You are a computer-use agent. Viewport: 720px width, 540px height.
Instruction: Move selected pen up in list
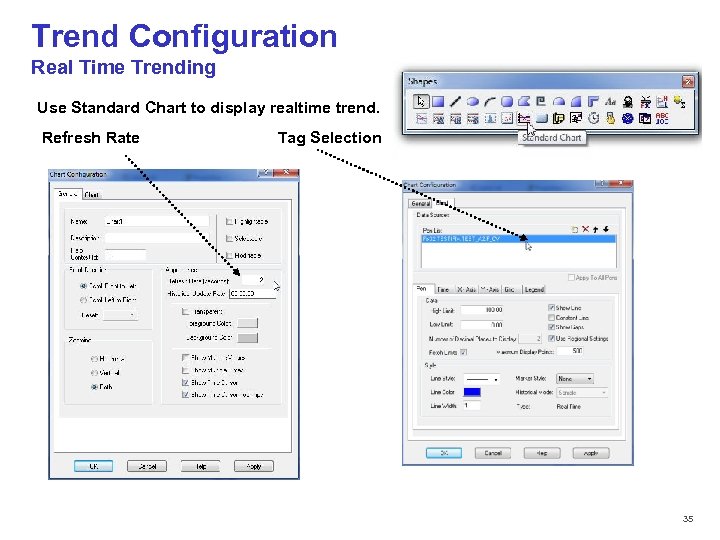596,229
